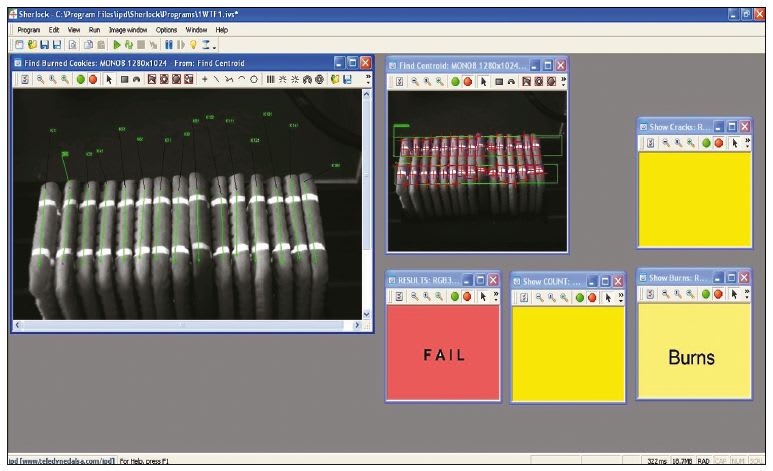Screen dimensions: 773x471
Task: Click the yellow panel in Show COUNT window
Action: (x=568, y=354)
